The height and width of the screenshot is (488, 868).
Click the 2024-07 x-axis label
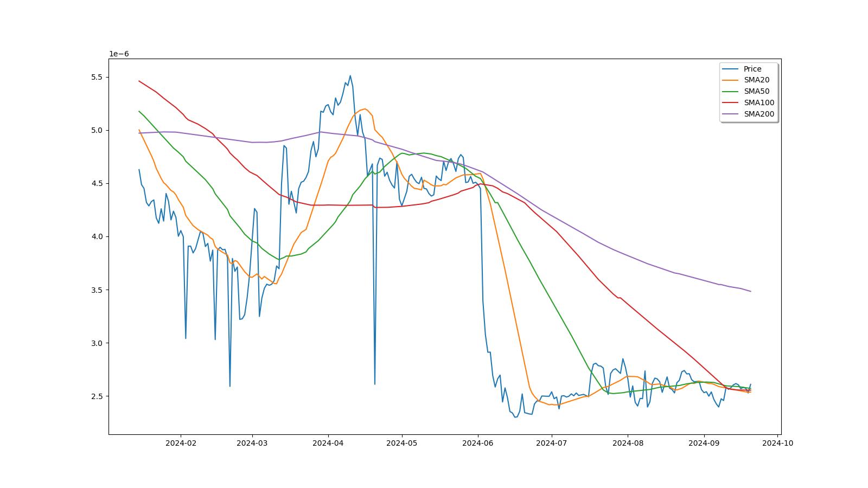point(551,443)
